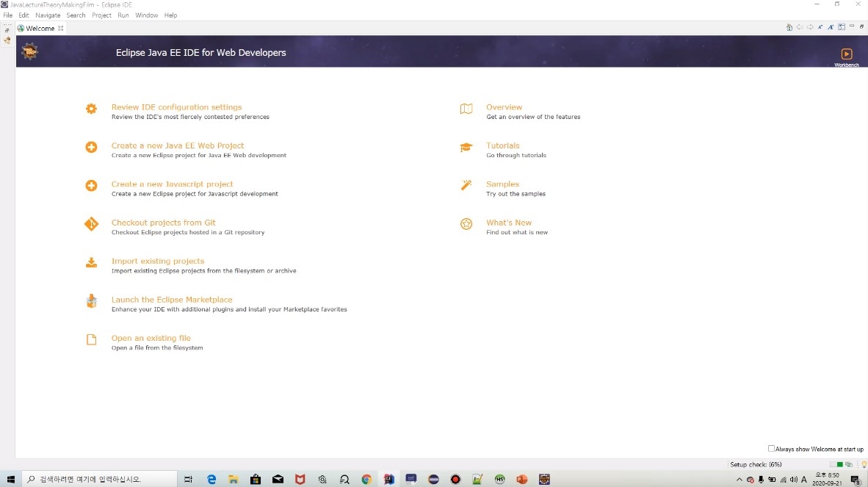
Task: Click the Git diamond icon
Action: (91, 224)
